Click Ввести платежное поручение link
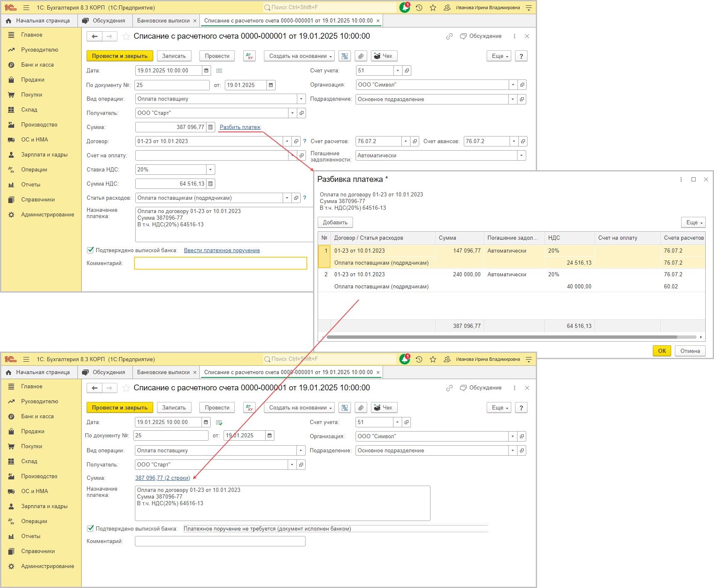 point(222,251)
